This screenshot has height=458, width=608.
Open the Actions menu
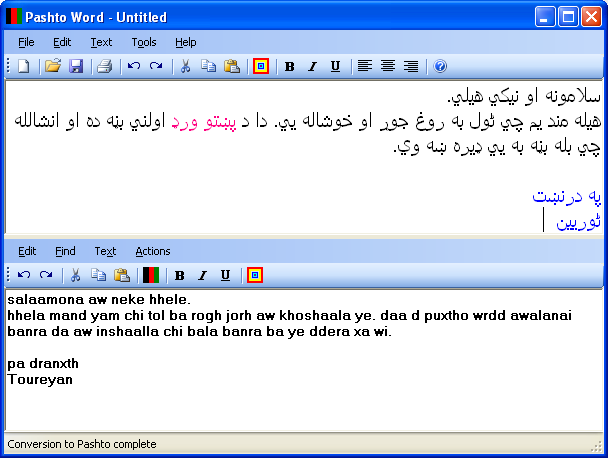click(153, 251)
